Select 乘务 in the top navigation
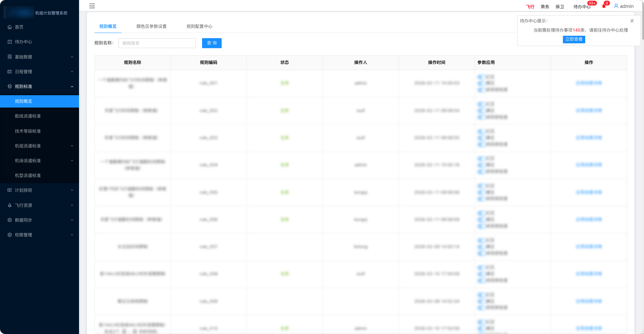 click(x=544, y=6)
